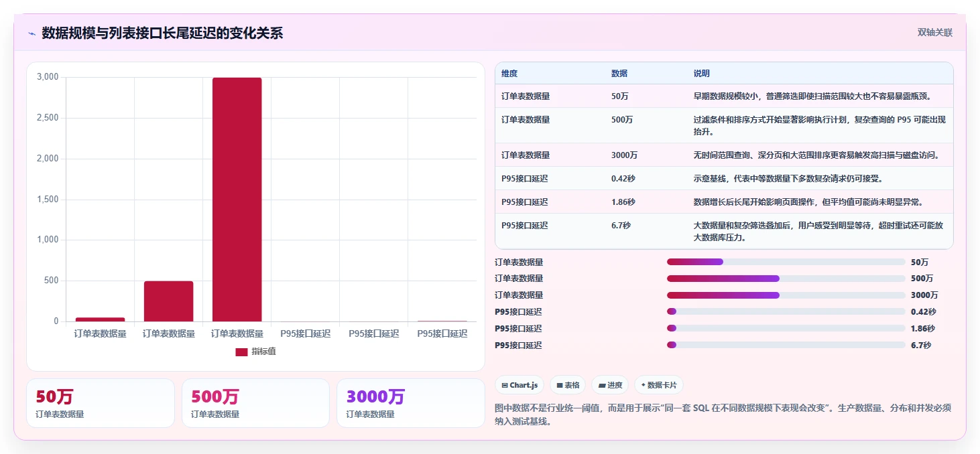Click the 0.42秒 value beside progress bar
Viewport: 980px width, 454px height.
(x=924, y=312)
